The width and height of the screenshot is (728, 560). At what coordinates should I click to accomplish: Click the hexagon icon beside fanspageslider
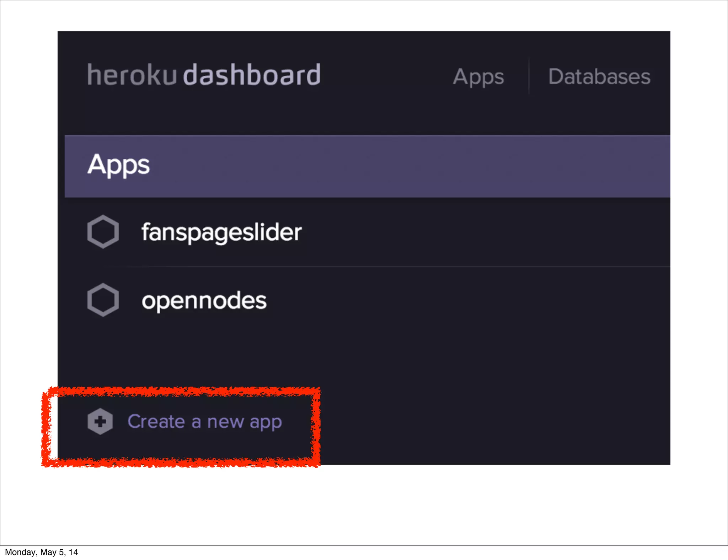click(103, 232)
